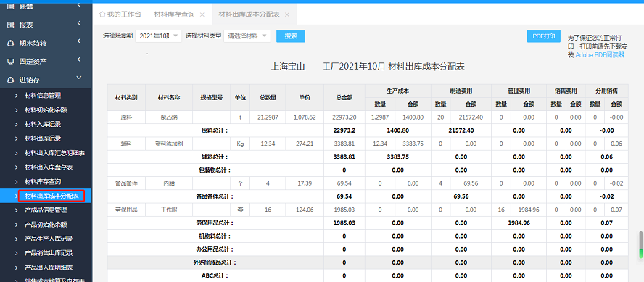Click the home icon of 我的工作台 tab
644x282 pixels.
[102, 14]
